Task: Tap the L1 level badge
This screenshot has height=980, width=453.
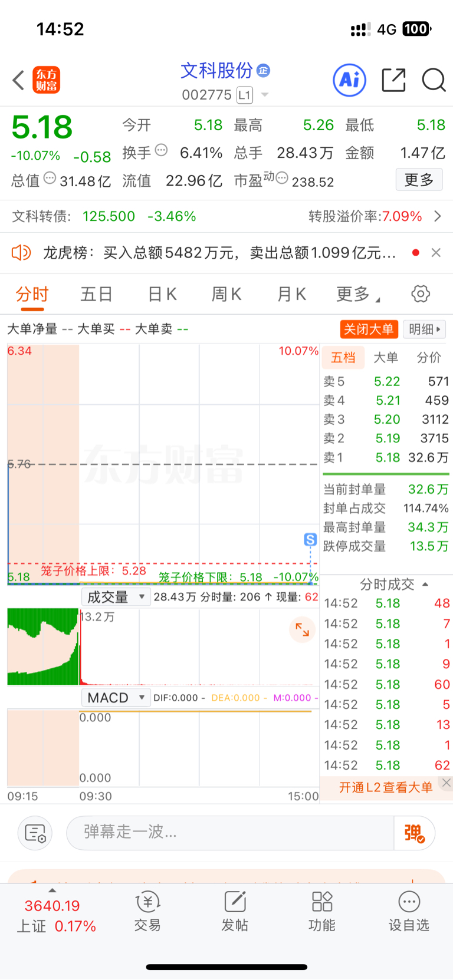Action: pos(245,95)
